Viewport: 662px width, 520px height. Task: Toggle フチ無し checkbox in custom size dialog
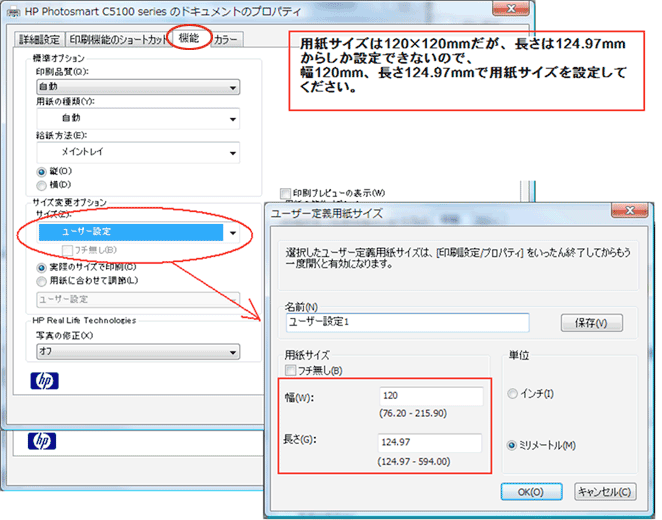[290, 371]
